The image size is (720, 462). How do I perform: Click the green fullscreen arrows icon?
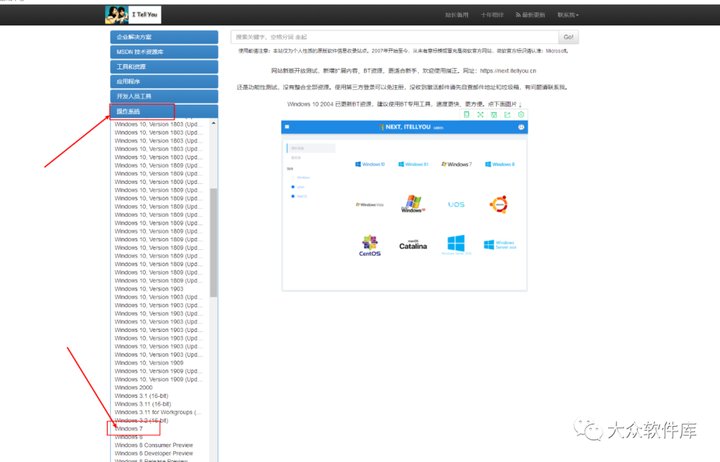click(x=480, y=115)
